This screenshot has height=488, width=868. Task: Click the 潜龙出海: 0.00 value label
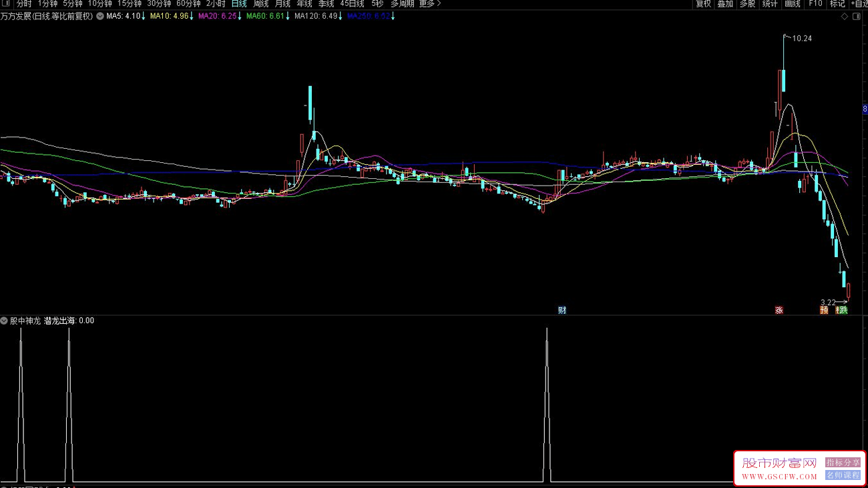[69, 320]
